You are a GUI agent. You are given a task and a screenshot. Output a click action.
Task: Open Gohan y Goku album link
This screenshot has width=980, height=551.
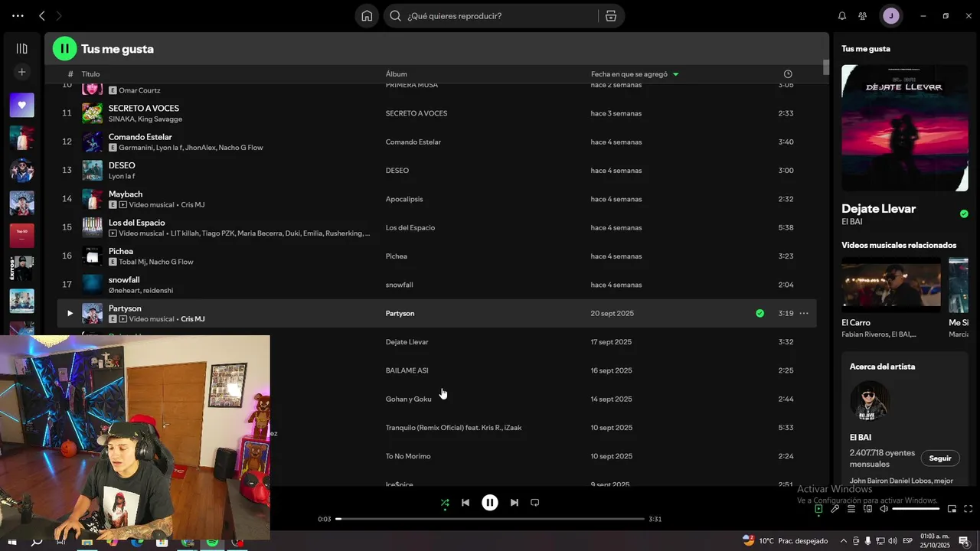click(x=408, y=399)
